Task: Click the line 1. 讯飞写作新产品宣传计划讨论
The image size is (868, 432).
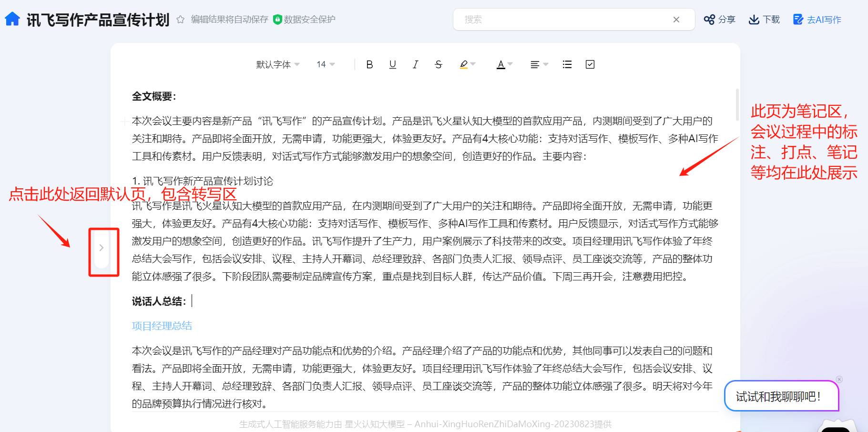Action: tap(203, 181)
